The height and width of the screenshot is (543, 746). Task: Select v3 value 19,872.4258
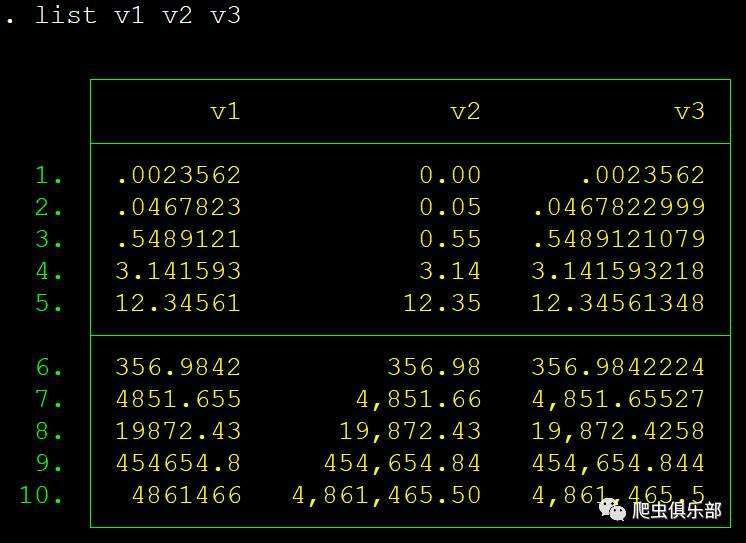(618, 431)
